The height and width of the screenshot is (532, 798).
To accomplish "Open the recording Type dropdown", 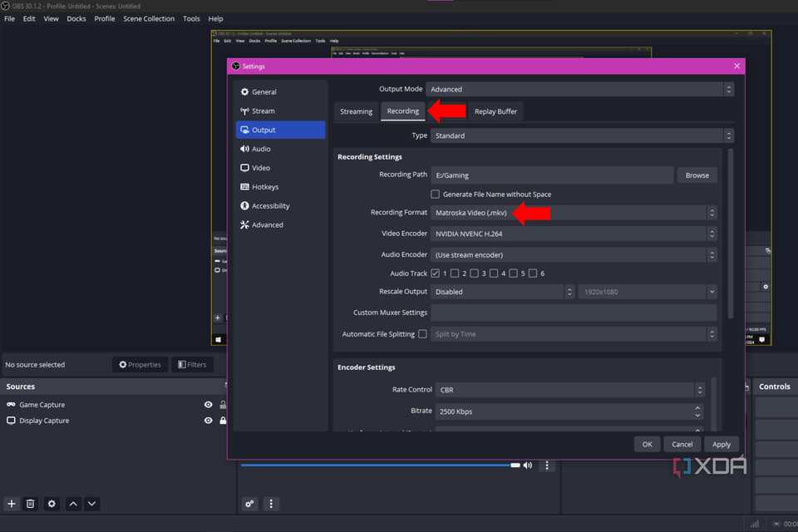I will coord(582,135).
